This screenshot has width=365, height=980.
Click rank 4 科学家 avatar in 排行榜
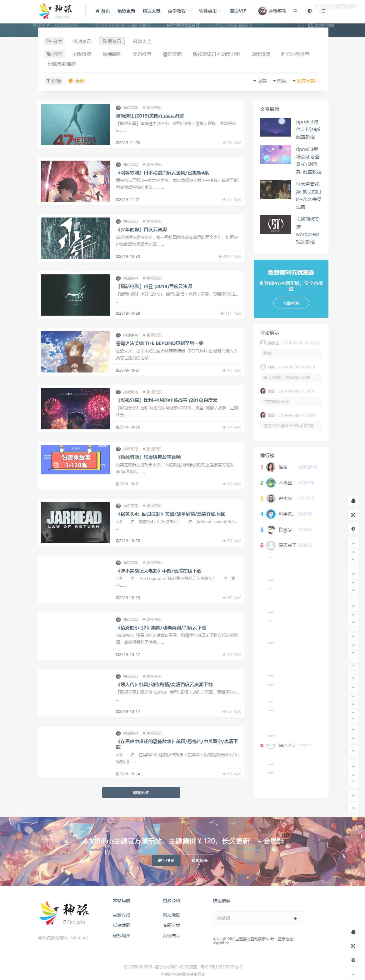[271, 514]
